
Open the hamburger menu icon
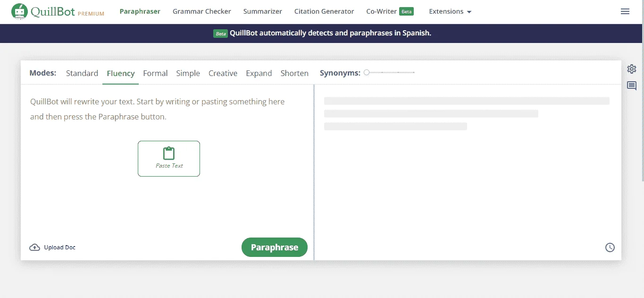pos(625,11)
